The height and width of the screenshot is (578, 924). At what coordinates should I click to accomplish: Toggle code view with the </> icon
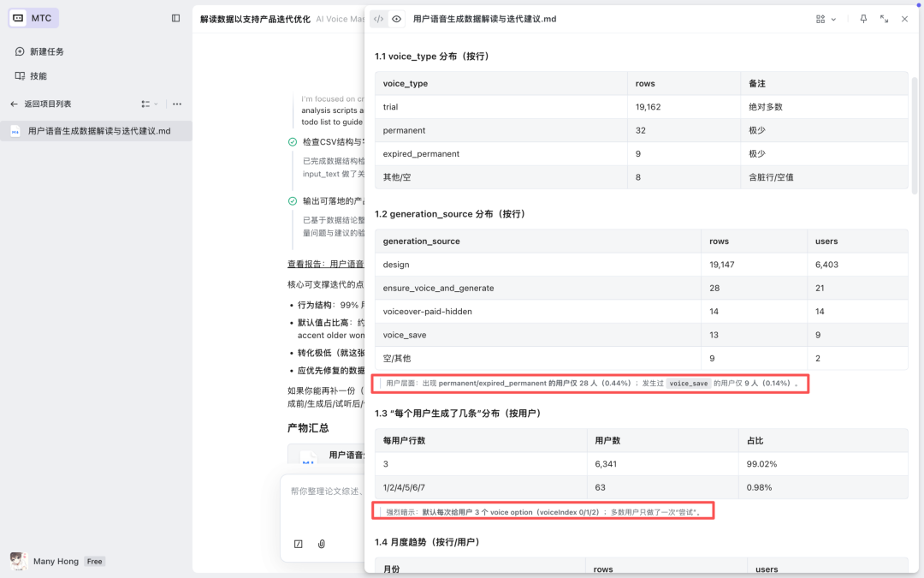(378, 18)
